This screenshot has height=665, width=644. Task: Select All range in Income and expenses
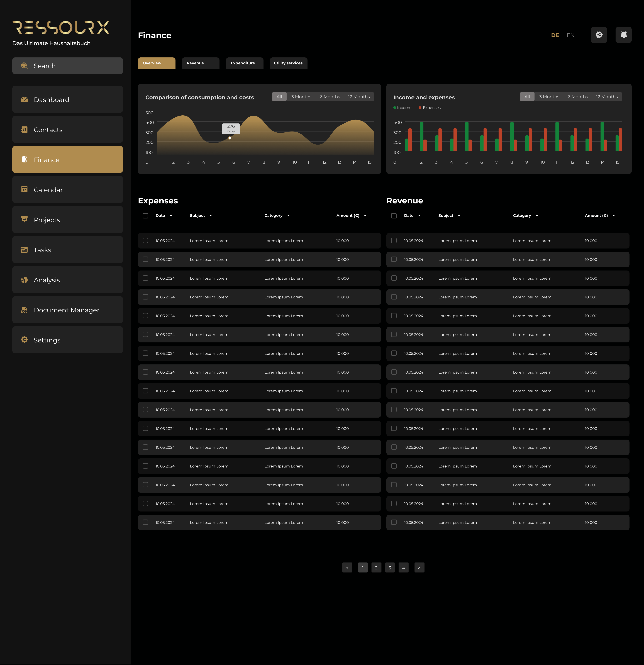point(527,97)
